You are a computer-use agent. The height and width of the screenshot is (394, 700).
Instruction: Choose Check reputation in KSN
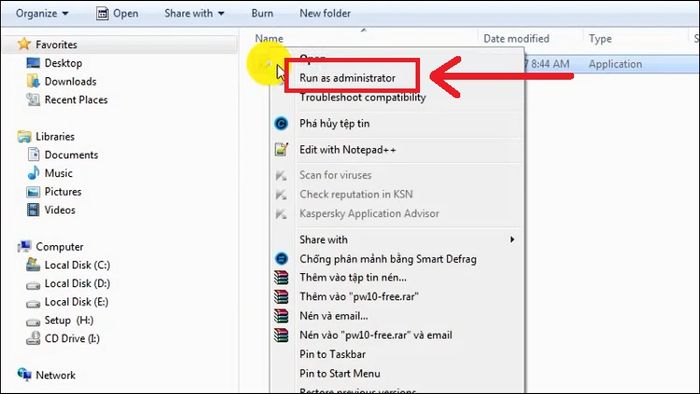pyautogui.click(x=356, y=194)
